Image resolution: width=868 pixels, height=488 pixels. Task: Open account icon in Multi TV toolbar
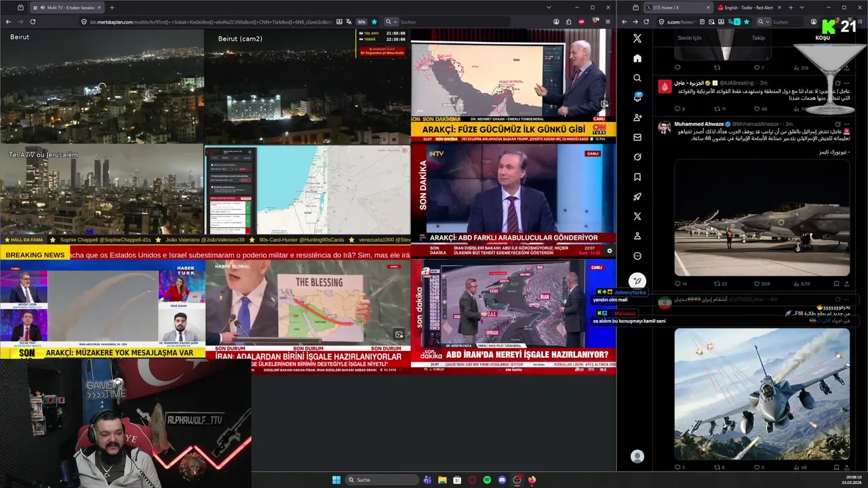tap(556, 22)
